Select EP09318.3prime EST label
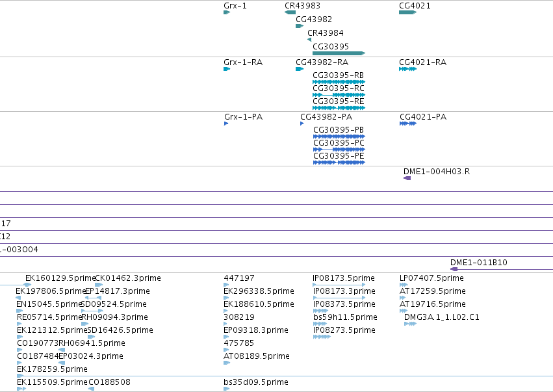Screen dimensions: 553x392 coord(255,330)
